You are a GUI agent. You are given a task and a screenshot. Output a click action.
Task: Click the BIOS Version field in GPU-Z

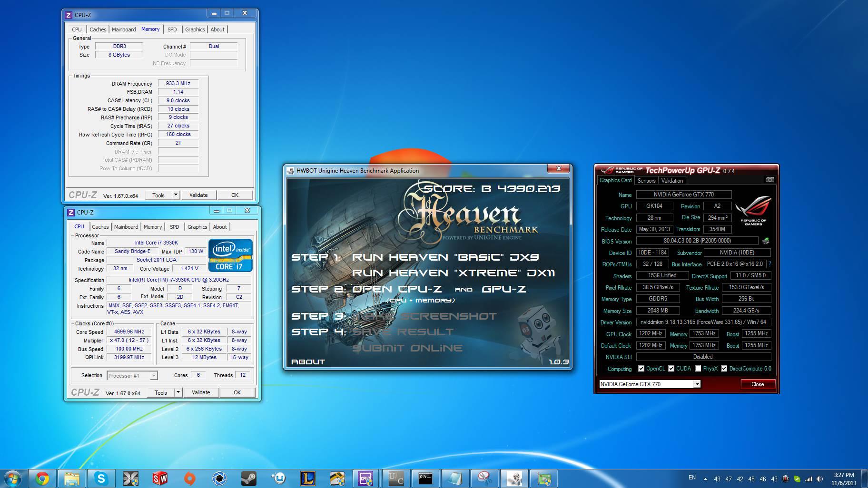point(697,241)
